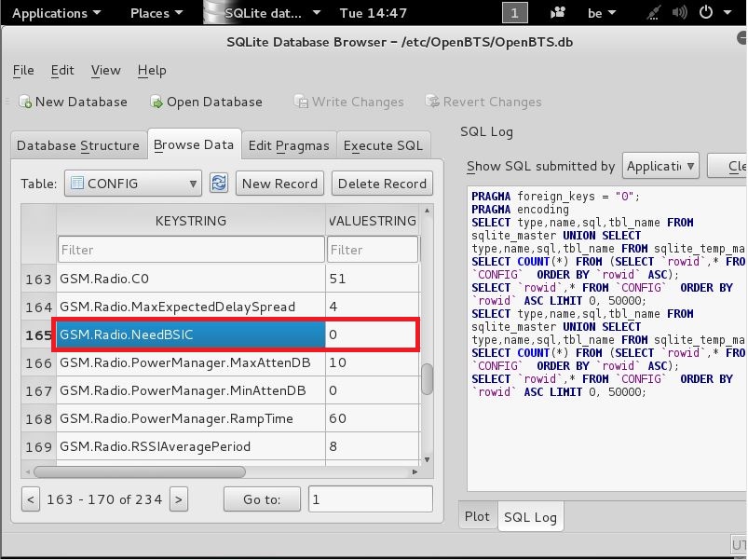Click the network status icon in the top bar
This screenshot has width=748, height=560.
(653, 13)
